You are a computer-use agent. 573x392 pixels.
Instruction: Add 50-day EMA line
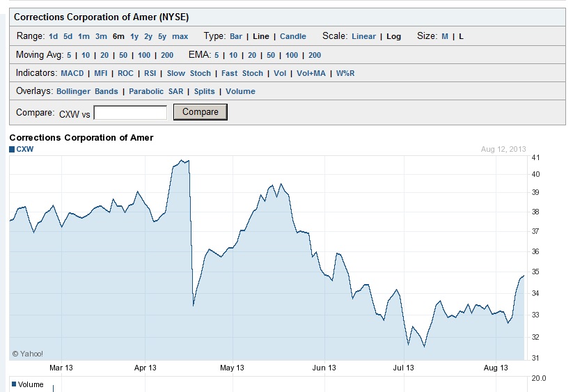271,55
